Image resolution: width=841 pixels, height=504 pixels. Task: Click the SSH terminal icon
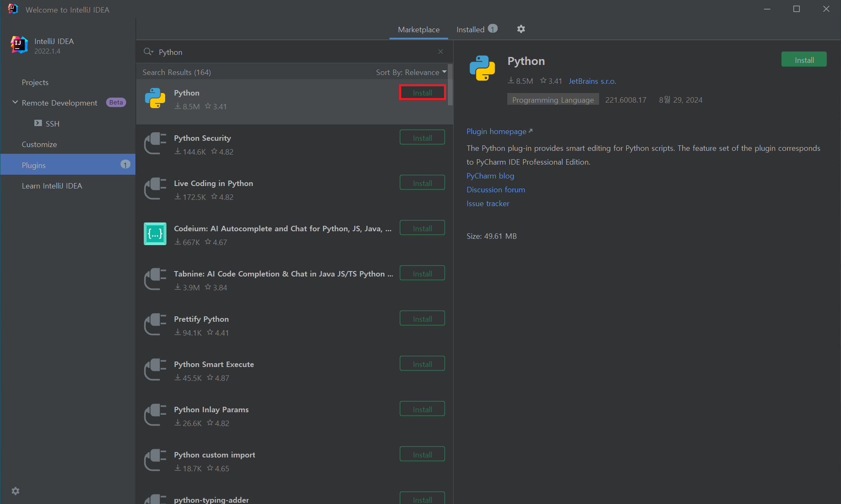[x=38, y=123]
